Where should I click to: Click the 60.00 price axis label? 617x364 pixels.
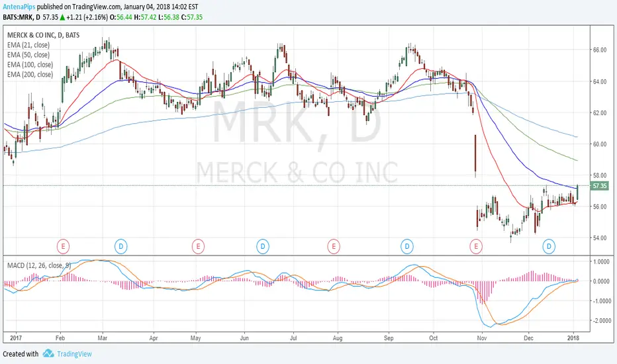coord(600,144)
